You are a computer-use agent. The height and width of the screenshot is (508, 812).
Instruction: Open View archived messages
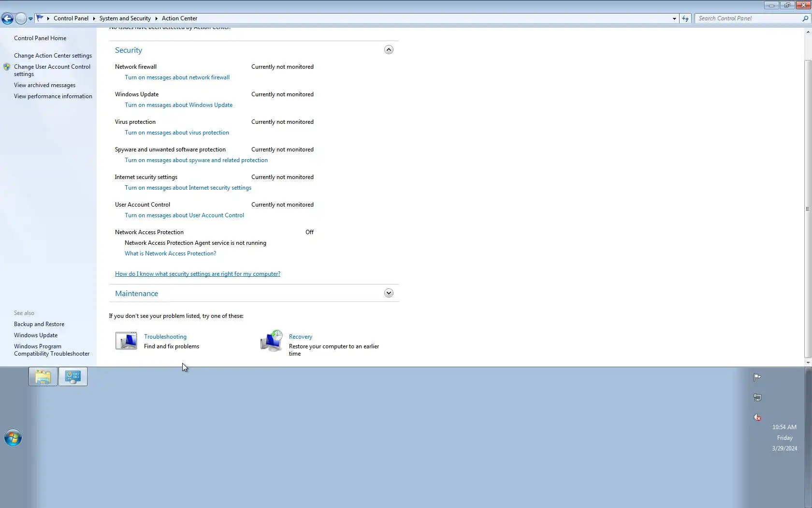44,85
